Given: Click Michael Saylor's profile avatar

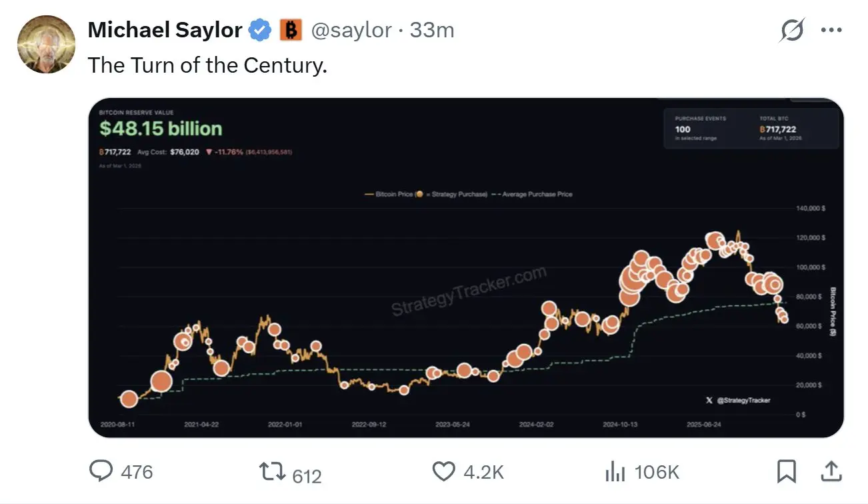Looking at the screenshot, I should tap(46, 44).
